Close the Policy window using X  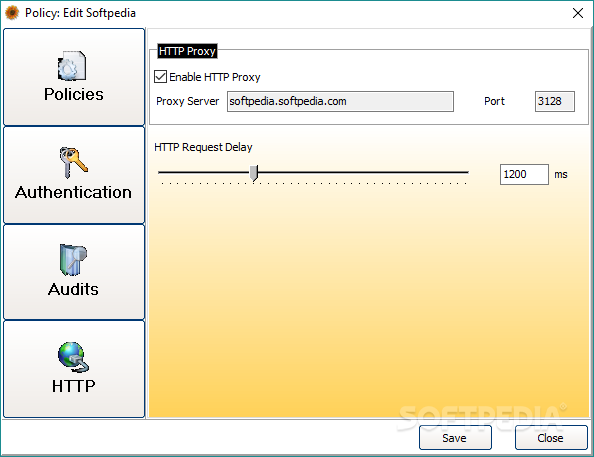tap(578, 13)
